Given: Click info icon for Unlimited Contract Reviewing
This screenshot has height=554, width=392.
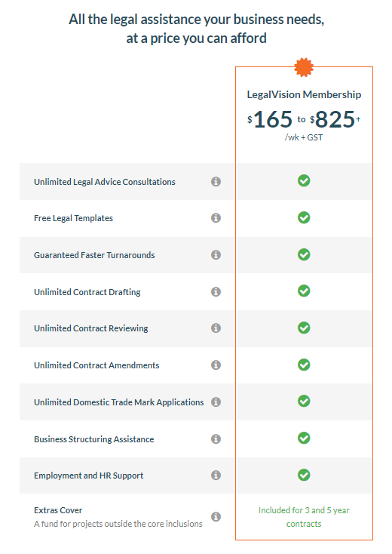Looking at the screenshot, I should click(x=216, y=328).
